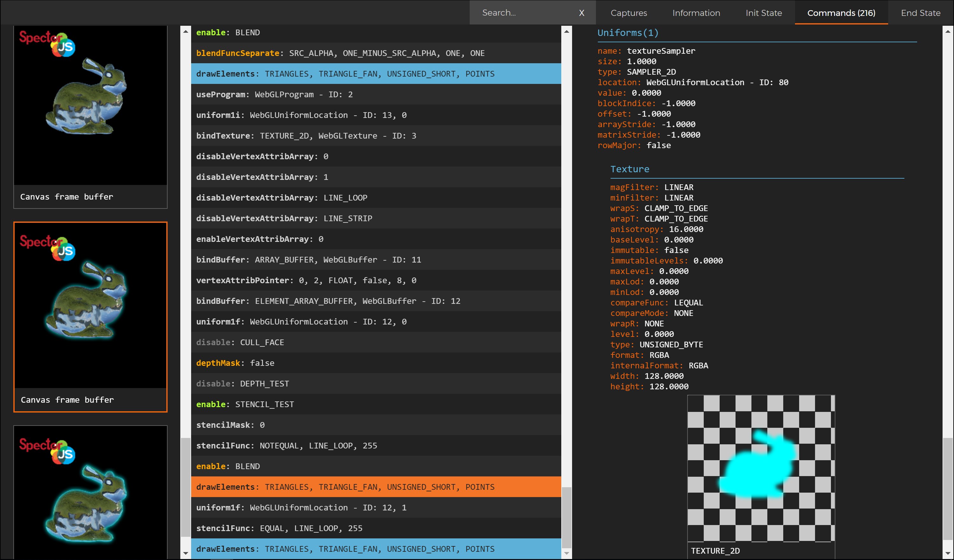Image resolution: width=954 pixels, height=560 pixels.
Task: Select the disableVertexAttribArray: LINE_STRIP command
Action: pyautogui.click(x=376, y=218)
